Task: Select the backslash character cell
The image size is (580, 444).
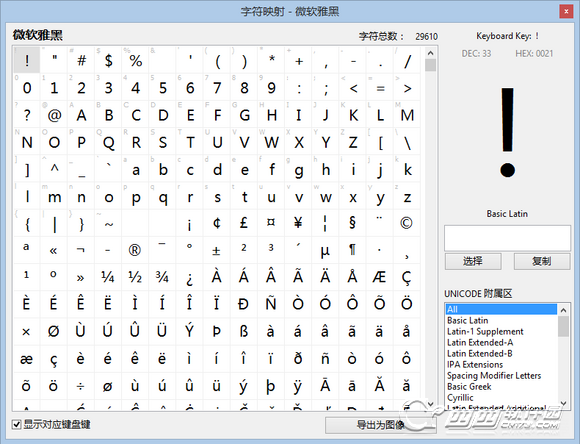Action: [x=407, y=142]
